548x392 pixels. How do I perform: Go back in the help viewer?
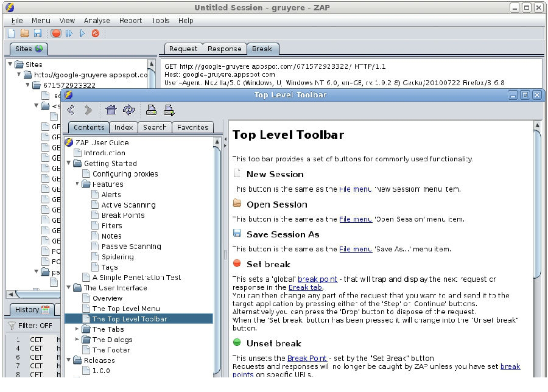[x=71, y=110]
